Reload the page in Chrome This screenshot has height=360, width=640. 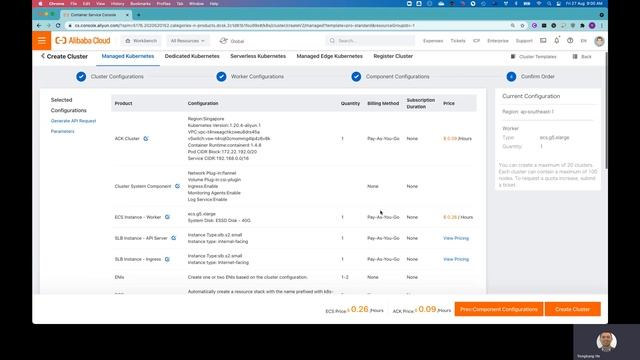tap(58, 25)
